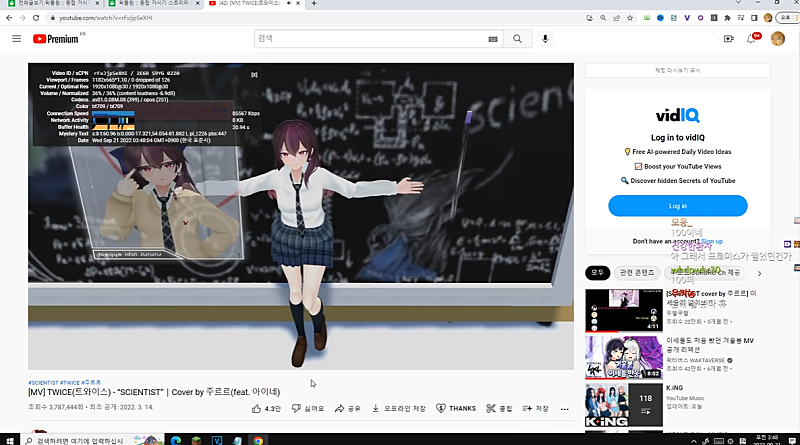800x445 pixels.
Task: Select the 모두 filter chip
Action: (x=597, y=273)
